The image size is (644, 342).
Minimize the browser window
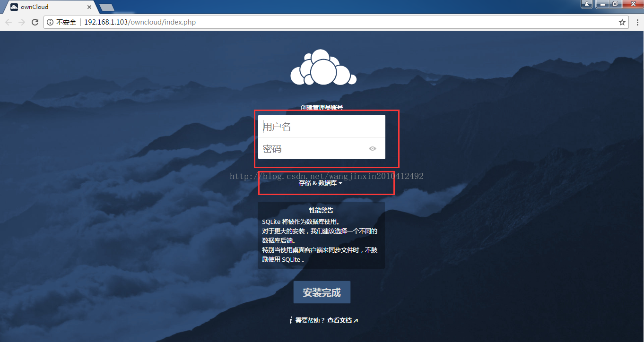tap(602, 4)
